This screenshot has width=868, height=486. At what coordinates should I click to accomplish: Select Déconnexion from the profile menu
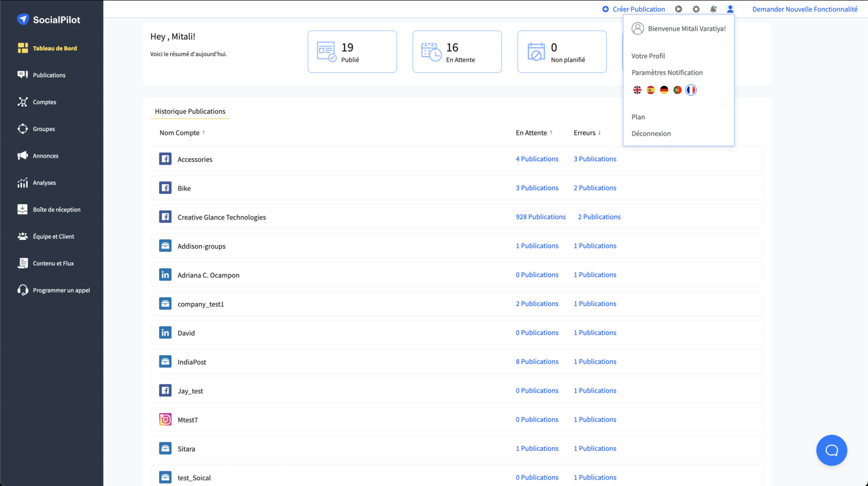point(651,133)
